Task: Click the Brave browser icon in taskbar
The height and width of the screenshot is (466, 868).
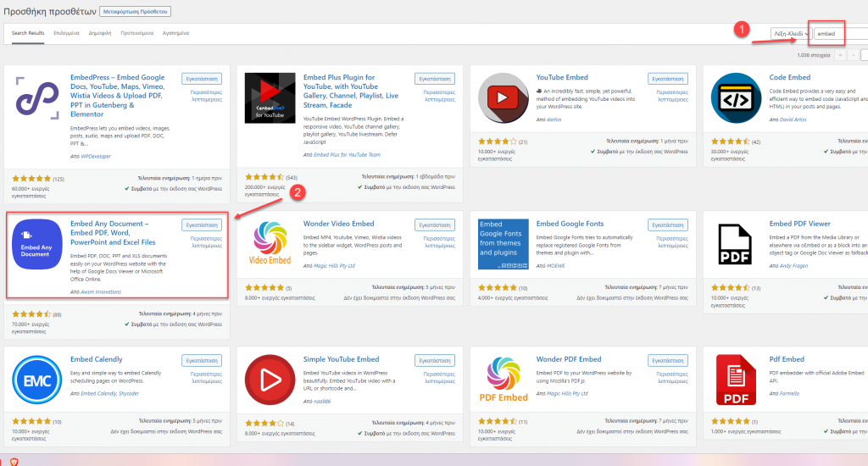Action: pos(14,462)
